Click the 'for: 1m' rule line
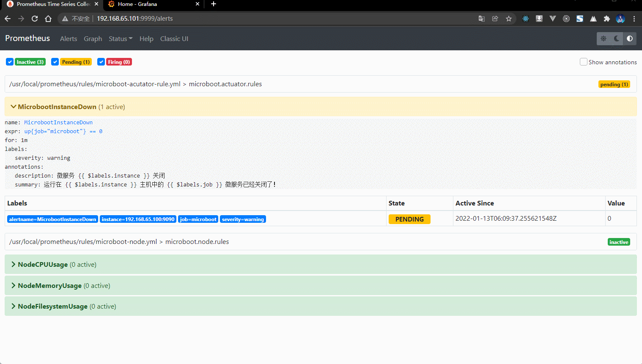This screenshot has width=642, height=364. pyautogui.click(x=16, y=140)
